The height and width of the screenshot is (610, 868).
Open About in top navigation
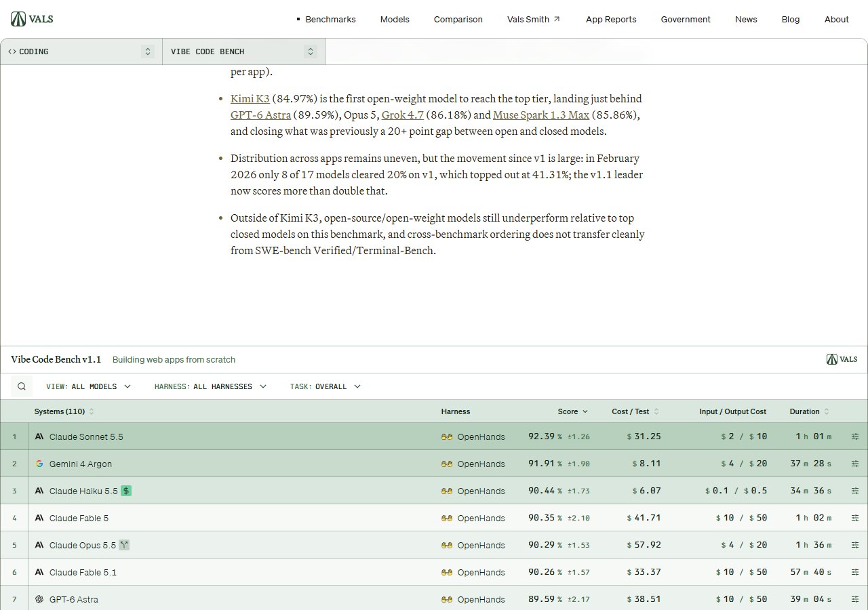pos(837,19)
